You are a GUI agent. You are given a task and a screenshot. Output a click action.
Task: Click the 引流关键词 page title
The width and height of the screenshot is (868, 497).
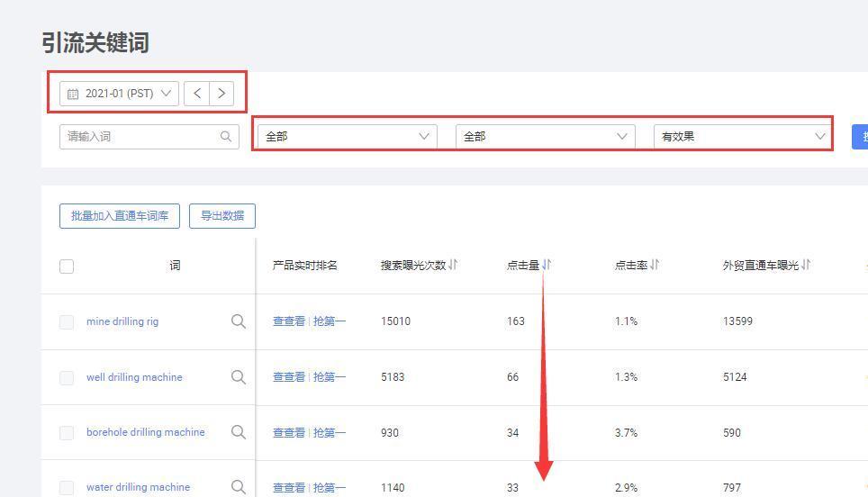[95, 42]
